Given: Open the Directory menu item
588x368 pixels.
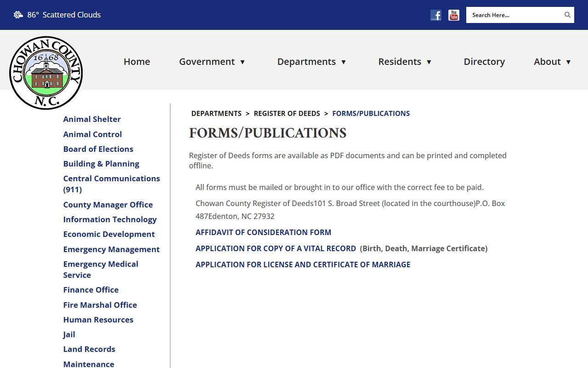Looking at the screenshot, I should click(x=484, y=62).
